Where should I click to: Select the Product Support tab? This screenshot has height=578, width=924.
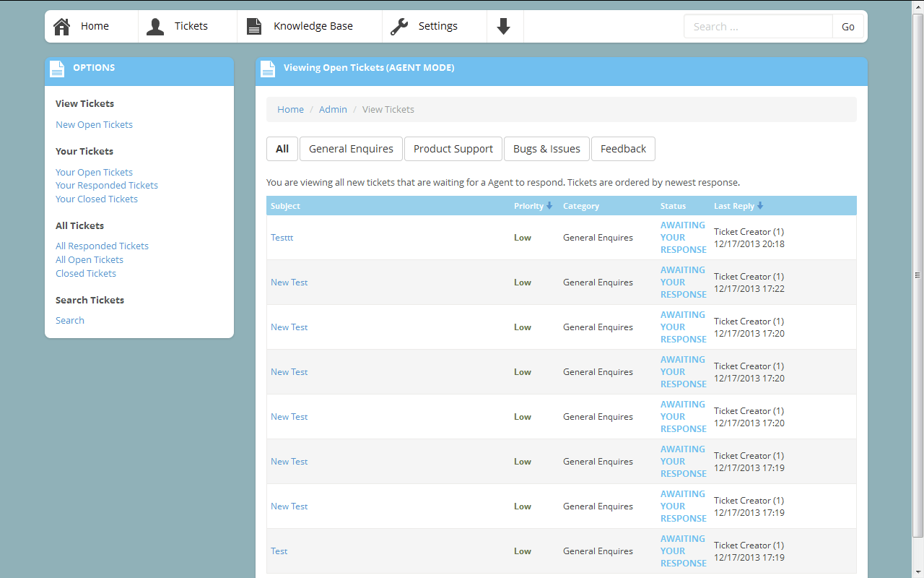coord(453,149)
